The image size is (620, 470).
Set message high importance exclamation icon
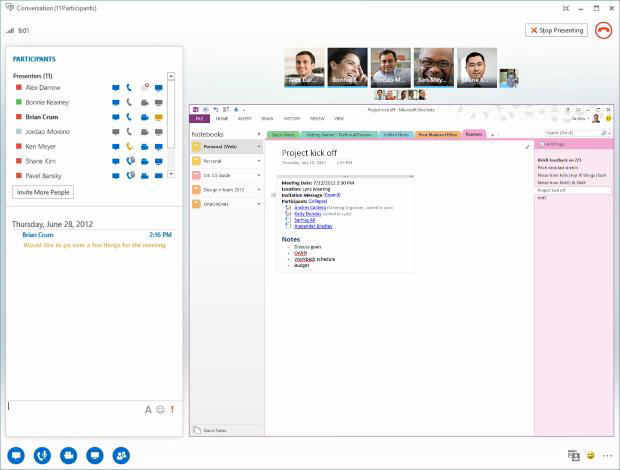(x=172, y=410)
